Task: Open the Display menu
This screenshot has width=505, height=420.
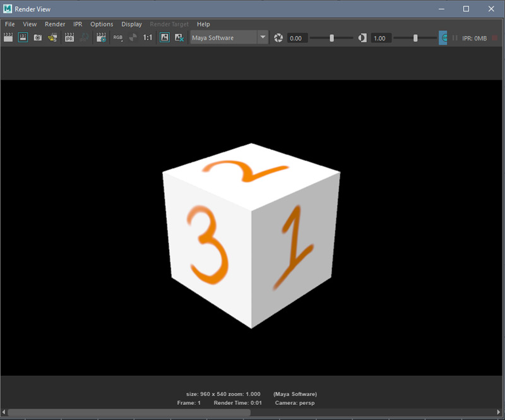Action: (x=131, y=24)
